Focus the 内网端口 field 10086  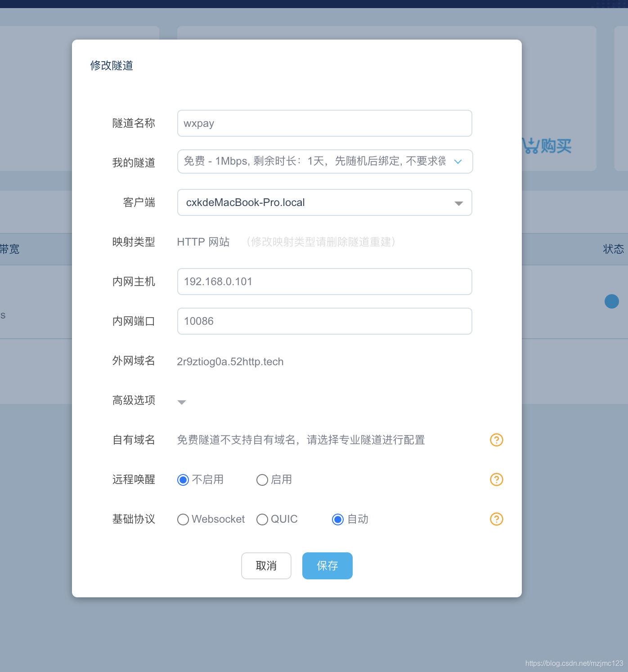tap(325, 321)
